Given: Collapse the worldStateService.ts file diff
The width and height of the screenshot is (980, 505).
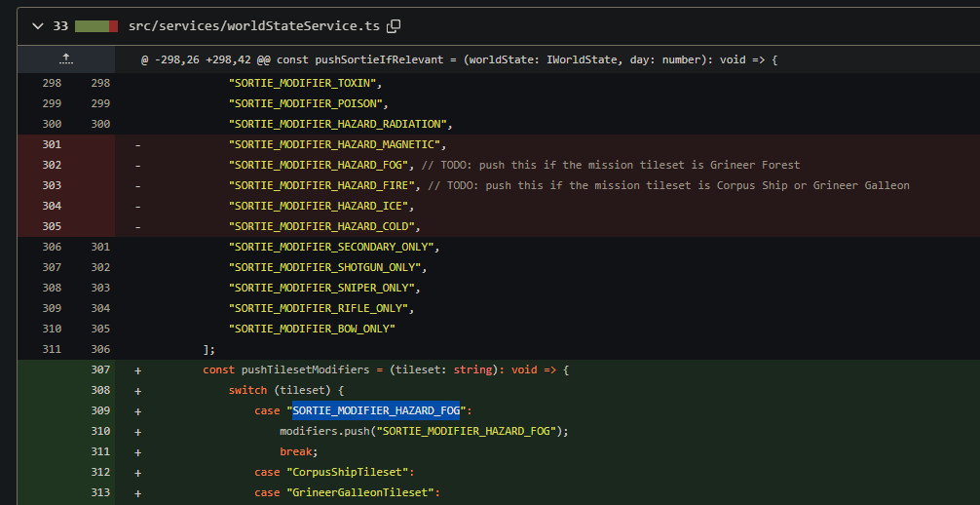Looking at the screenshot, I should click(36, 26).
